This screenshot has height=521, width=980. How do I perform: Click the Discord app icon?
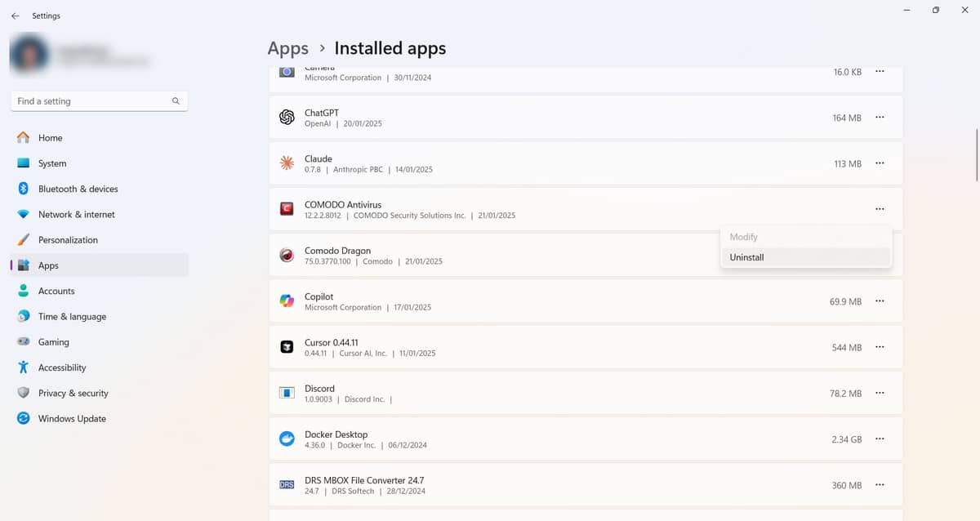[287, 393]
